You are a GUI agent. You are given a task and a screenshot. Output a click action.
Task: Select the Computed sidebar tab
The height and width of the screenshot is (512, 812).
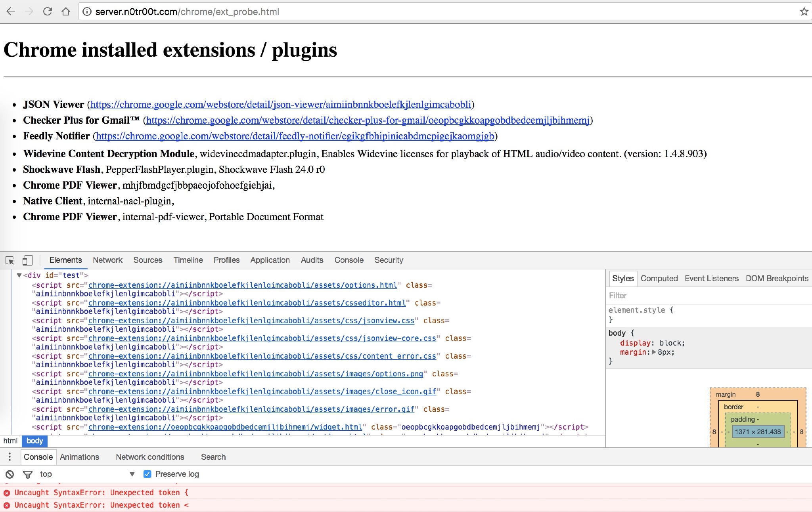click(659, 278)
